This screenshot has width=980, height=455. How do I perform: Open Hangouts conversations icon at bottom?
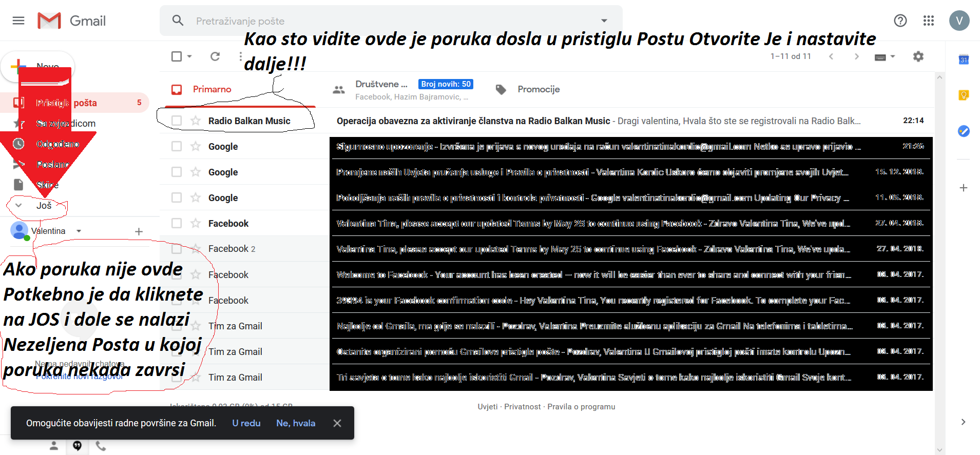point(77,446)
